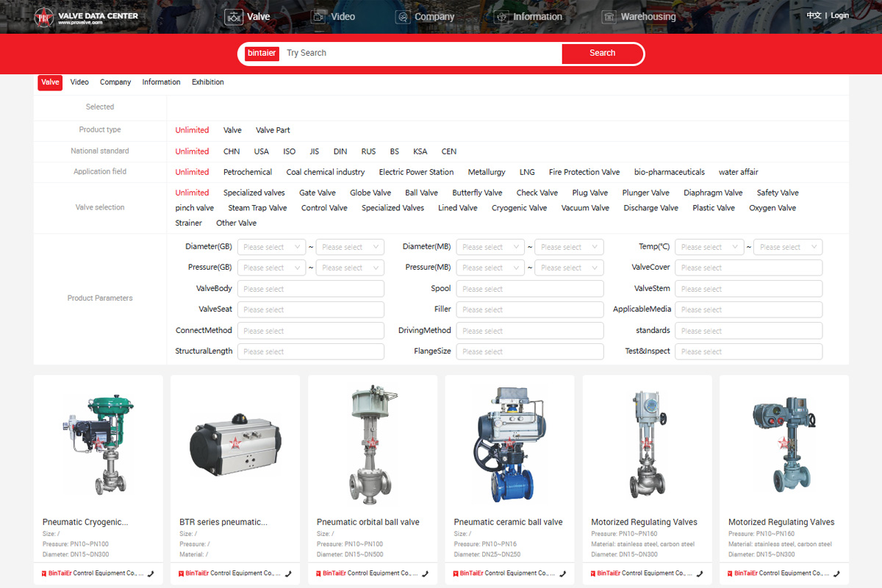
Task: Click the Try Search input field
Action: tap(419, 53)
